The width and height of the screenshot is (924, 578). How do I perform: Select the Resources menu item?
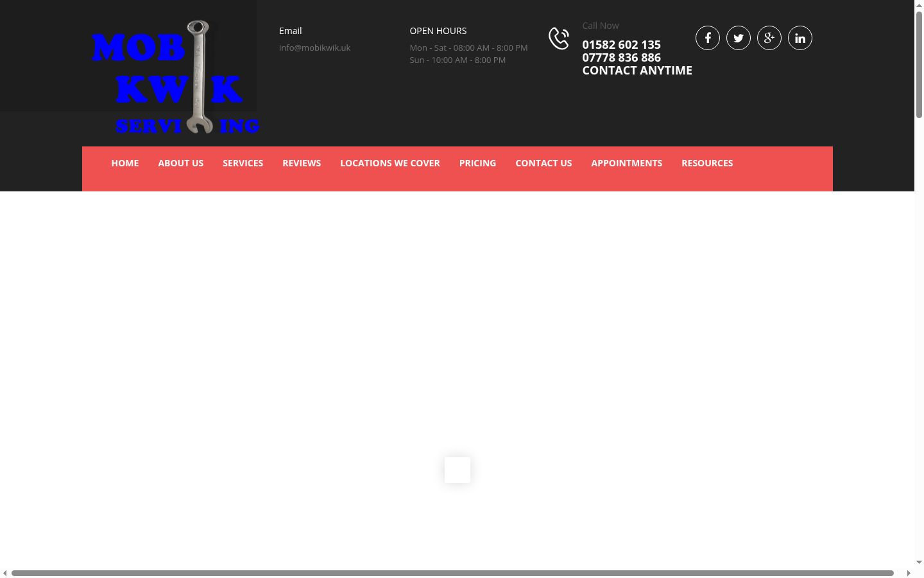click(707, 163)
